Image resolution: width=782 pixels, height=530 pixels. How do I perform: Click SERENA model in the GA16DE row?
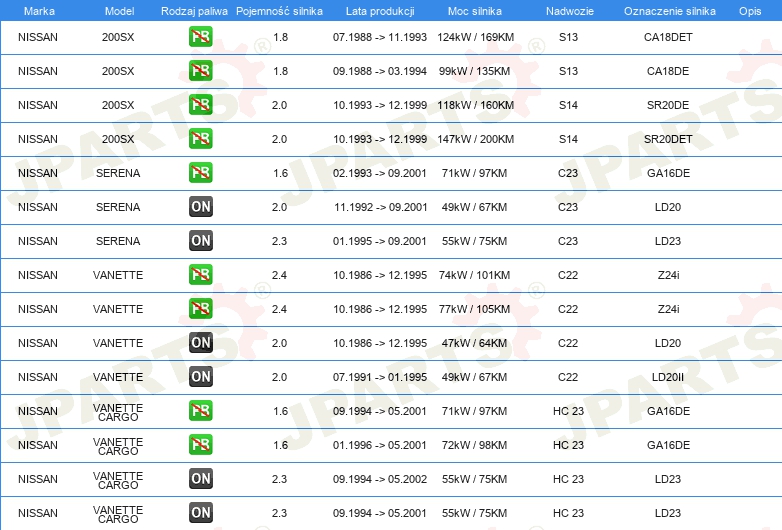tap(118, 173)
